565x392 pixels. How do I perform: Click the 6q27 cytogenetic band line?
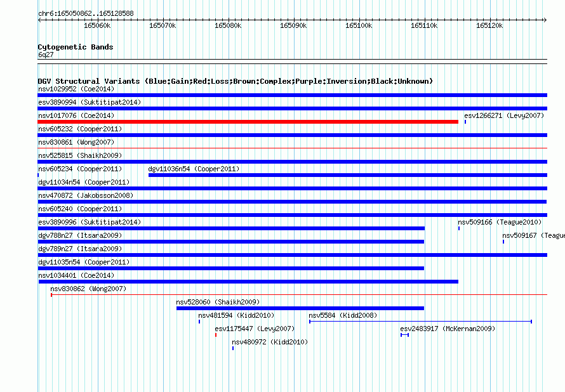[292, 62]
